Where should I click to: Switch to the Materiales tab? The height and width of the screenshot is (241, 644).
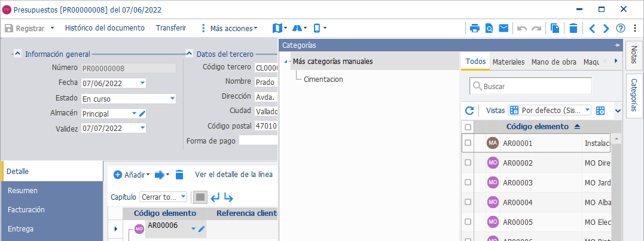coord(508,62)
